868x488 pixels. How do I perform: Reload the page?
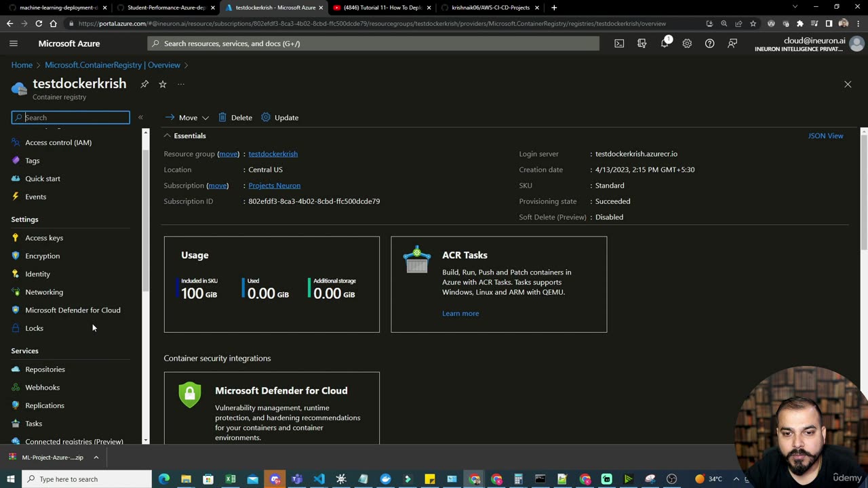(39, 23)
